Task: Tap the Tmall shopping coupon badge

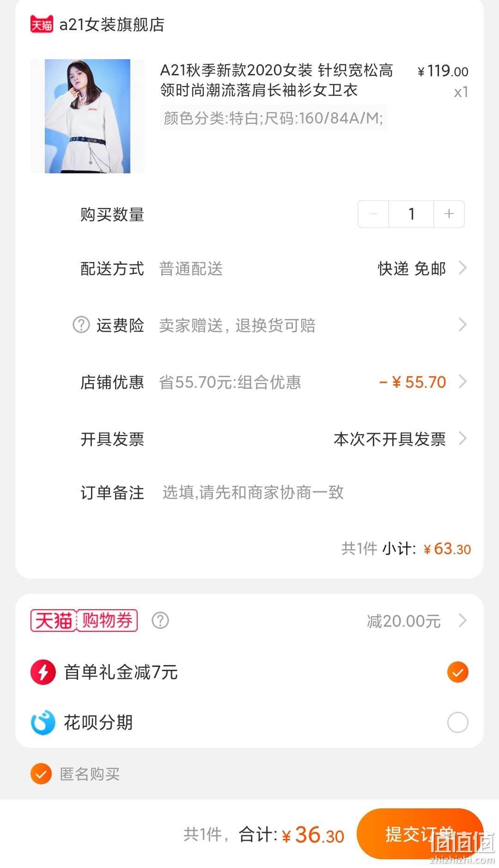Action: pos(84,620)
